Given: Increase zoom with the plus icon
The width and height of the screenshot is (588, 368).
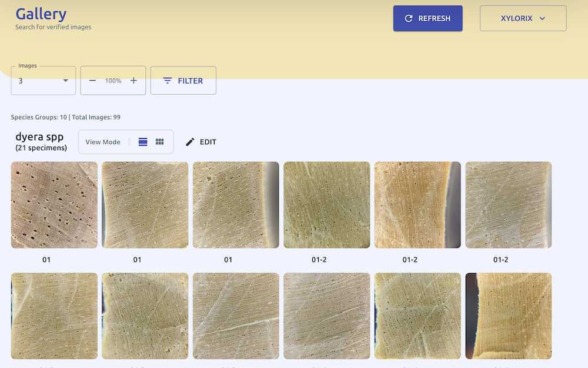Looking at the screenshot, I should [x=133, y=81].
